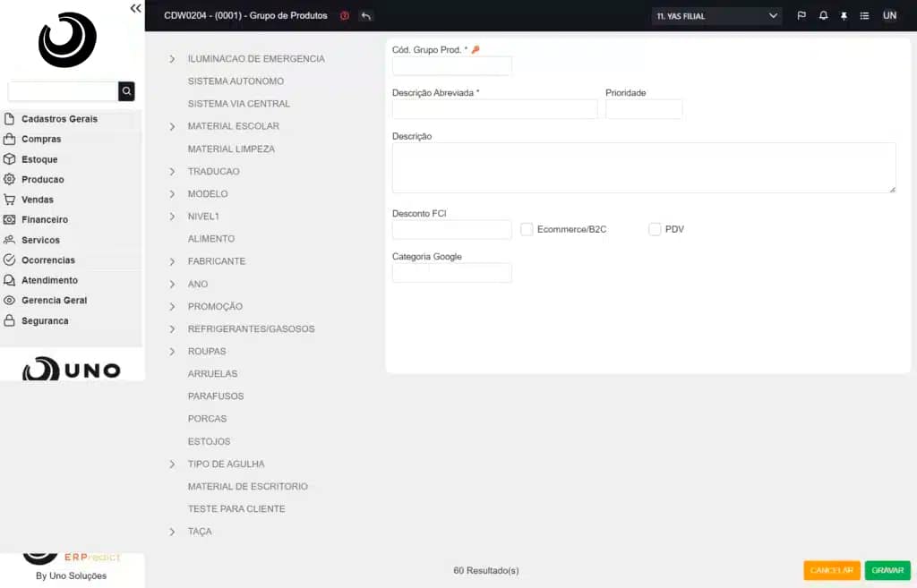
Task: Open the list icon in top bar
Action: click(864, 16)
